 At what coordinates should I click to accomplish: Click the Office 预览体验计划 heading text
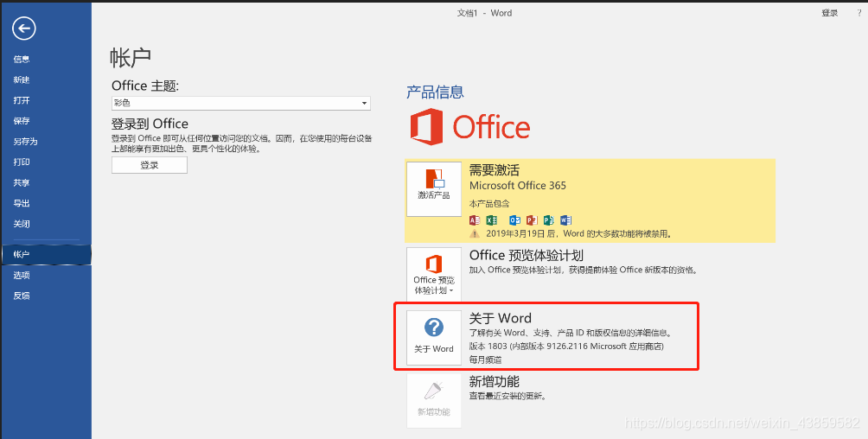coord(526,255)
